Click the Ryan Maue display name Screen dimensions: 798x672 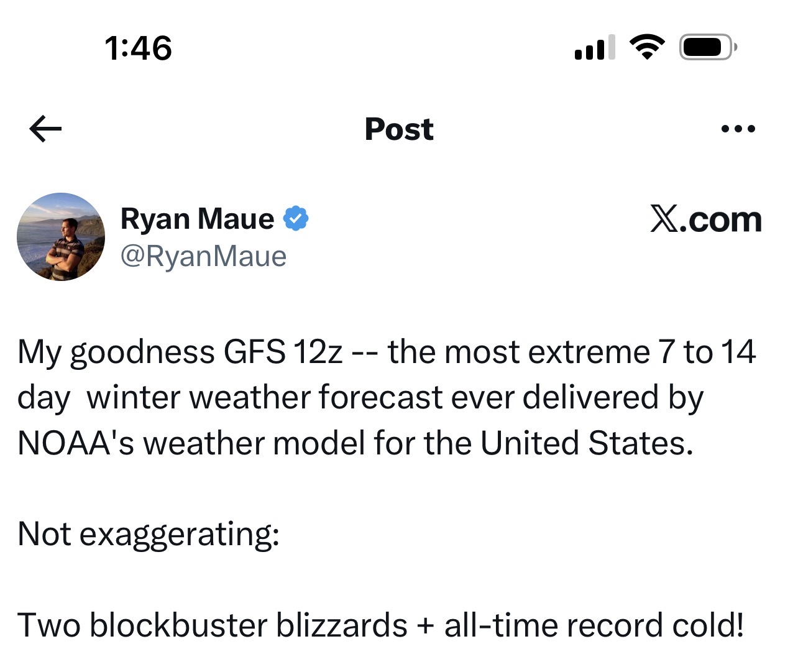(197, 219)
